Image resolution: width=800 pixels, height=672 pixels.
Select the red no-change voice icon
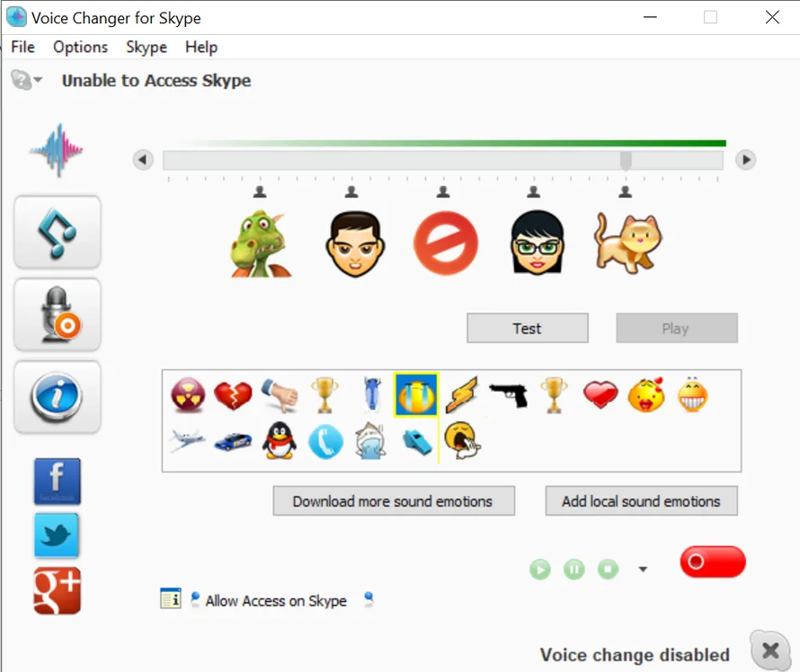click(446, 243)
